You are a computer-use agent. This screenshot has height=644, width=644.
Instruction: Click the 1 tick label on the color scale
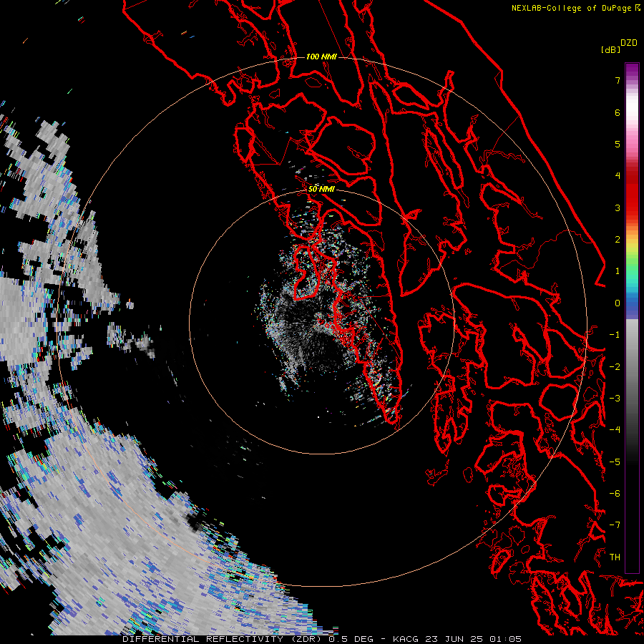(x=618, y=270)
